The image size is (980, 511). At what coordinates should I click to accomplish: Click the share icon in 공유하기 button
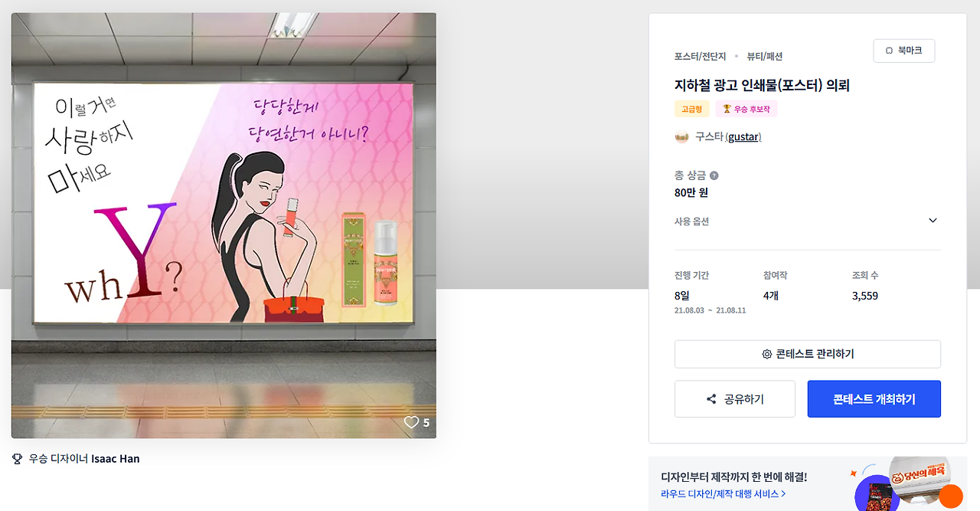[711, 399]
